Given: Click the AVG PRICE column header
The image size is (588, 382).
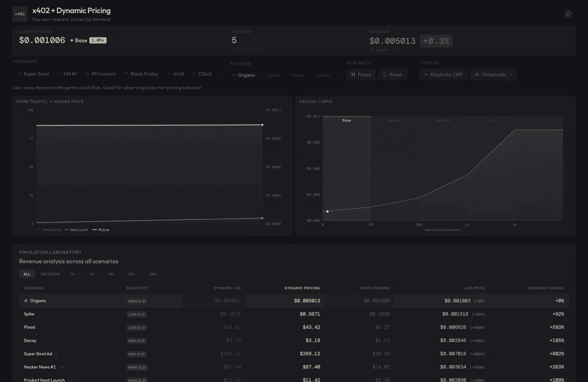Looking at the screenshot, I should [x=474, y=288].
